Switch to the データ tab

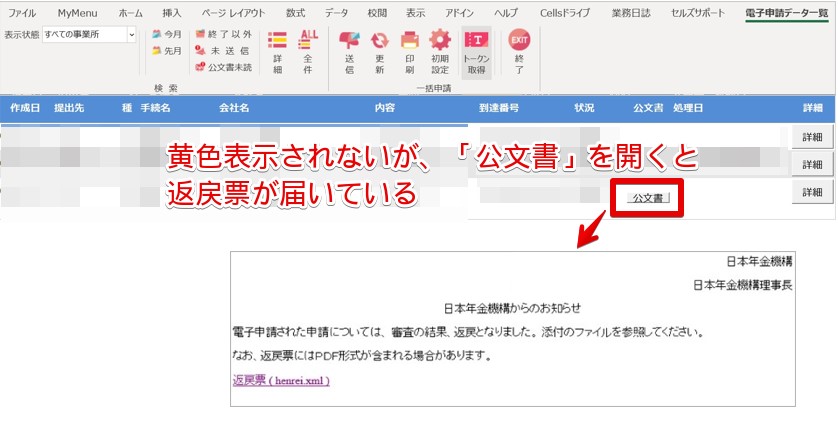[336, 13]
